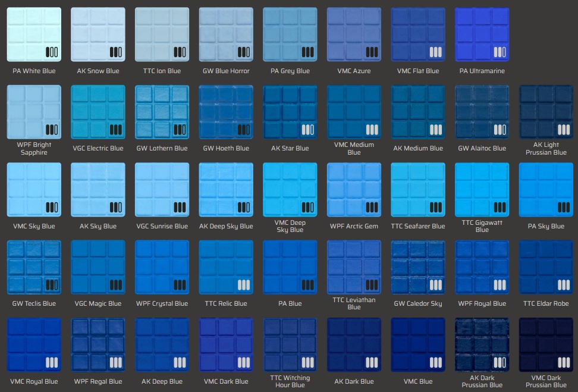Choose the TTC Ion Blue swatch
The width and height of the screenshot is (578, 392).
(x=162, y=35)
